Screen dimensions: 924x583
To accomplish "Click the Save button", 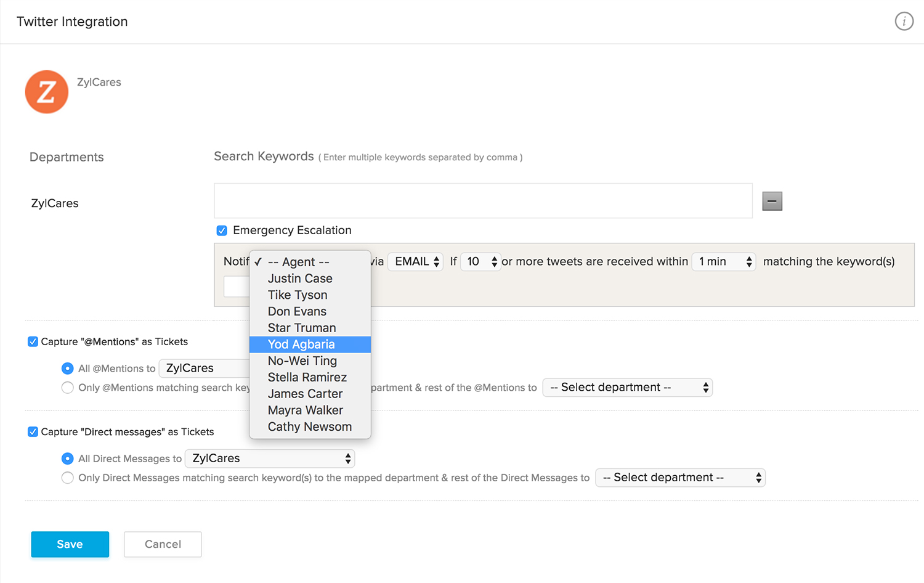I will tap(70, 544).
